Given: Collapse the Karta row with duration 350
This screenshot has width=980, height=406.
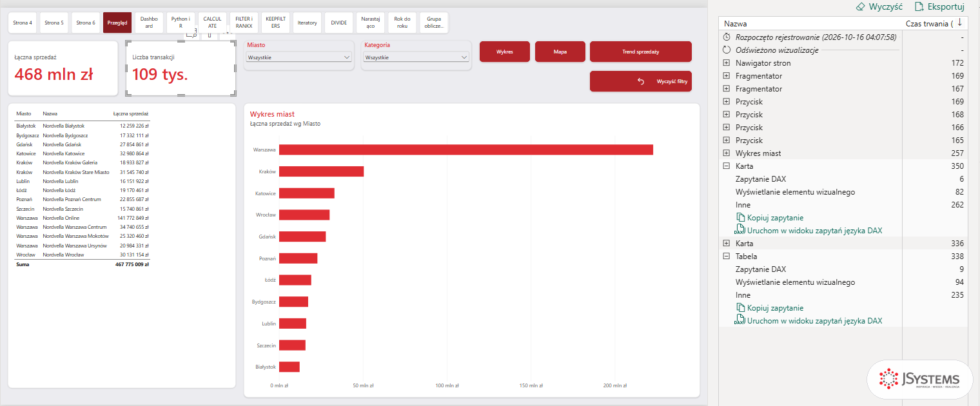Looking at the screenshot, I should [x=727, y=166].
